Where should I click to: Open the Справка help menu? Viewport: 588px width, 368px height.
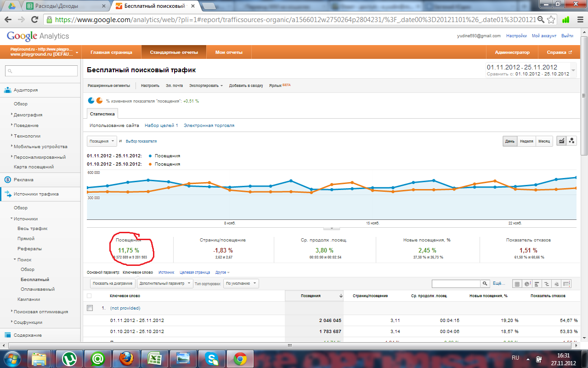click(559, 52)
